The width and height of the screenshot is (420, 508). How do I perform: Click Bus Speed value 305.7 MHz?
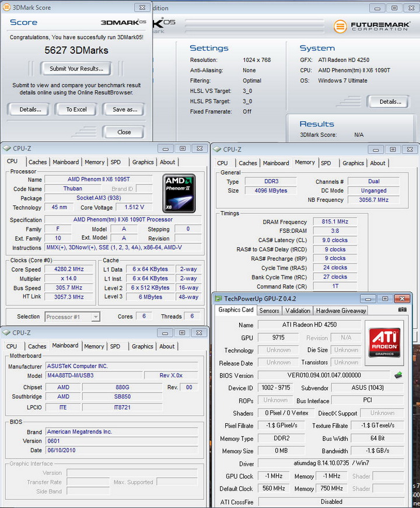(x=69, y=288)
